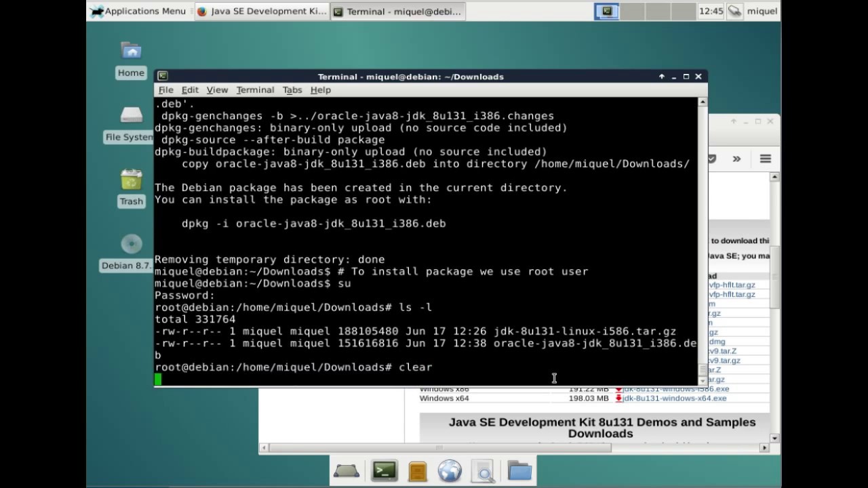
Task: Open terminal window menu icon in titlebar
Action: pyautogui.click(x=163, y=76)
